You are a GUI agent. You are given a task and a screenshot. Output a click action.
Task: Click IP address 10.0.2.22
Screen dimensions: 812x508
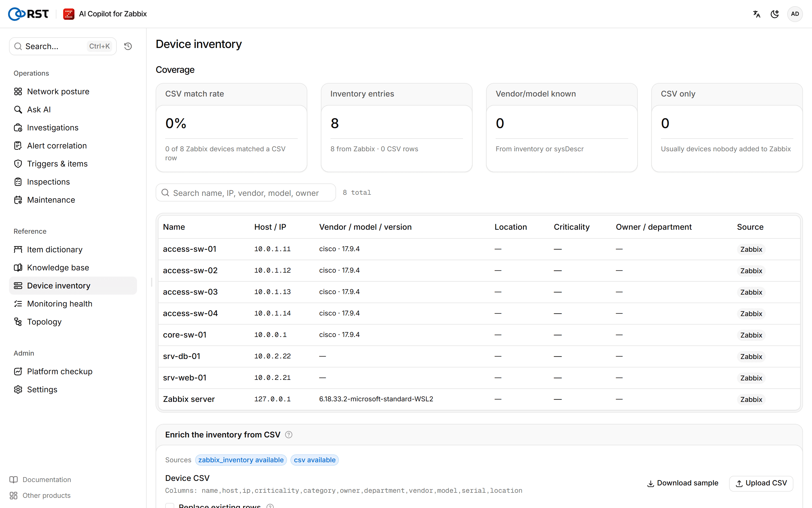click(272, 356)
